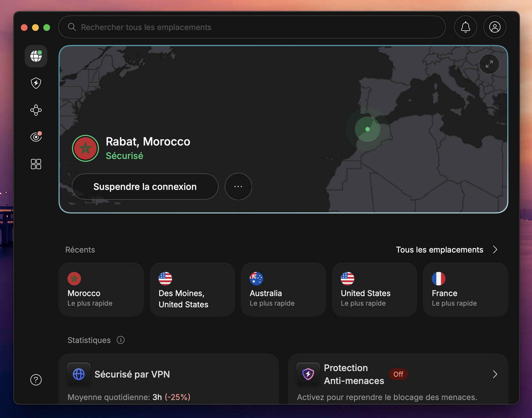Click the Australia flag icon
The height and width of the screenshot is (418, 532).
(x=256, y=279)
